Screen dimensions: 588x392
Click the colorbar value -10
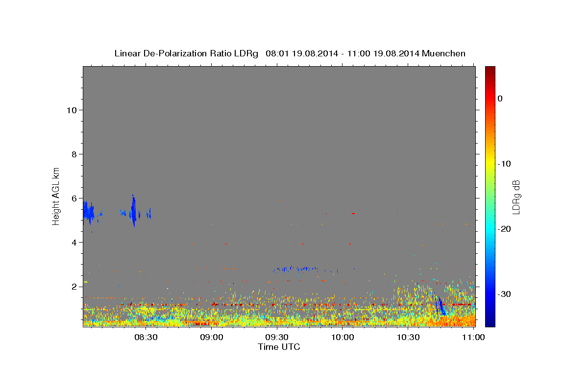(x=504, y=164)
